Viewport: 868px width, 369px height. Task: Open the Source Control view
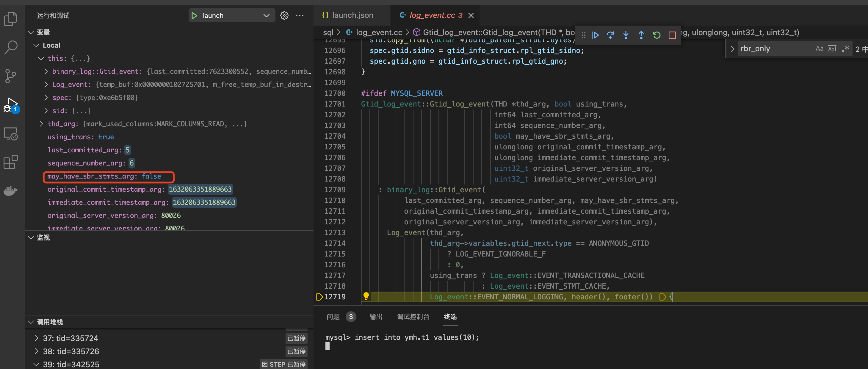click(11, 76)
